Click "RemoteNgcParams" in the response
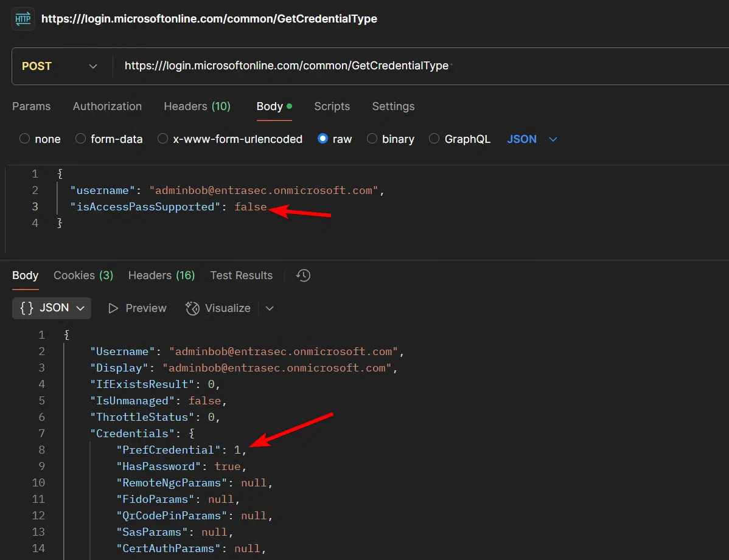729x560 pixels. [172, 483]
